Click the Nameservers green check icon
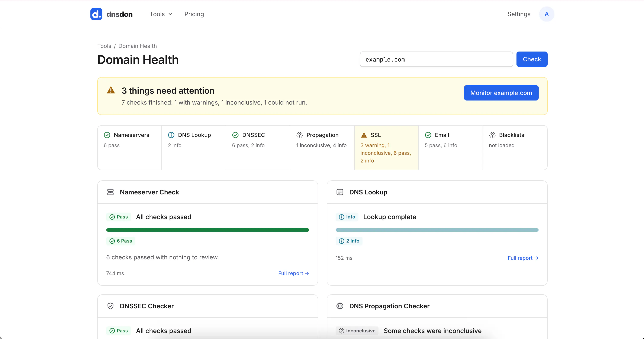The width and height of the screenshot is (644, 339). tap(107, 135)
